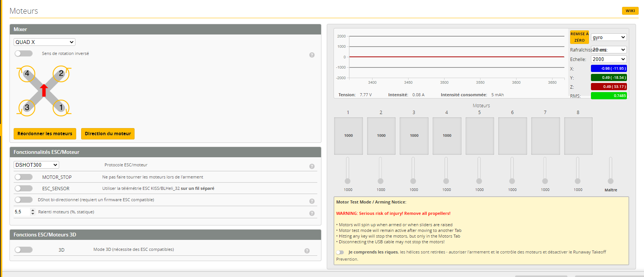Open the QUAD X mixer dropdown
This screenshot has height=277, width=644.
coord(44,42)
